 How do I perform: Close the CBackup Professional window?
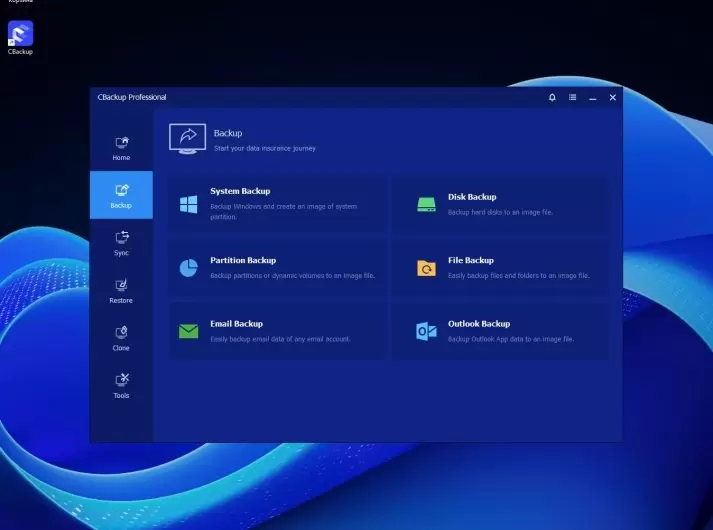[613, 97]
